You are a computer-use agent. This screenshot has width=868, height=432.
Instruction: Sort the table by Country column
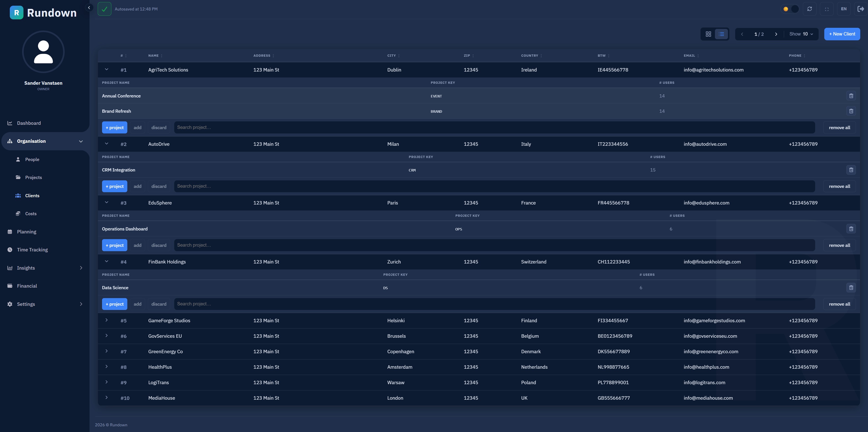tap(531, 56)
